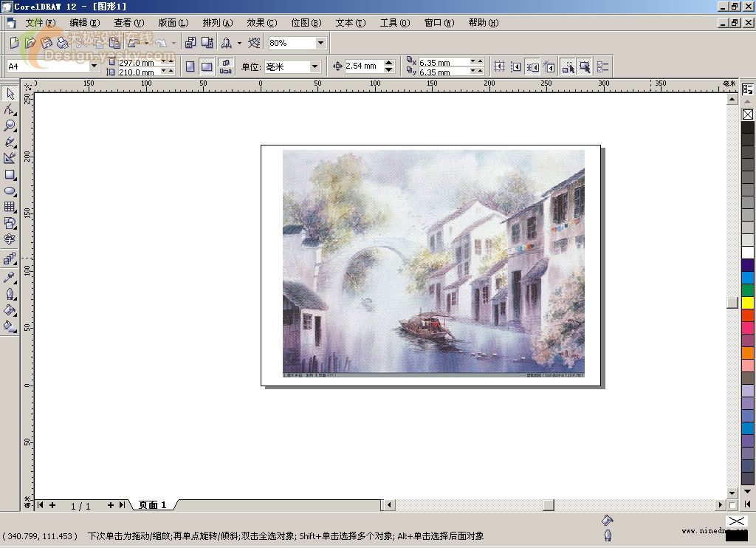Screen dimensions: 756x548
Task: Click the Corel Online icon
Action: click(254, 43)
